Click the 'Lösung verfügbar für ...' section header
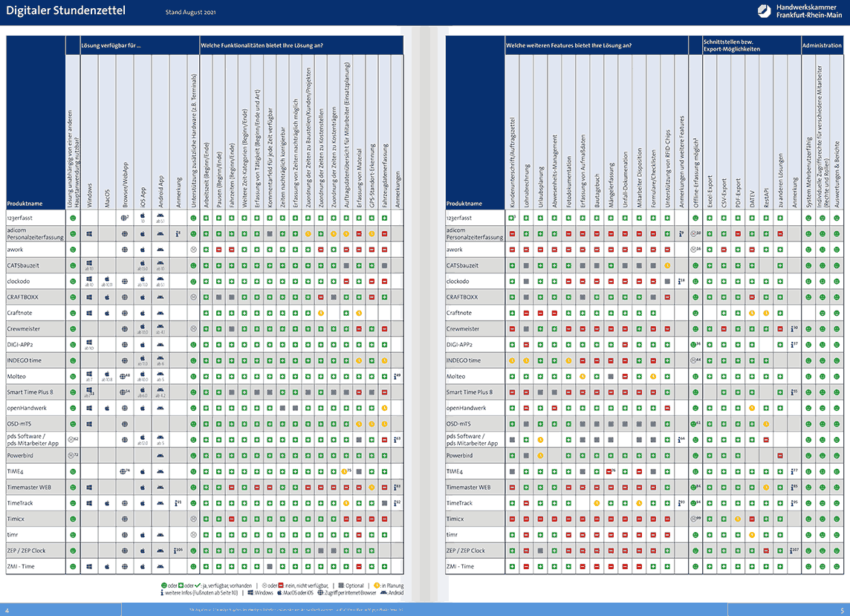 111,45
